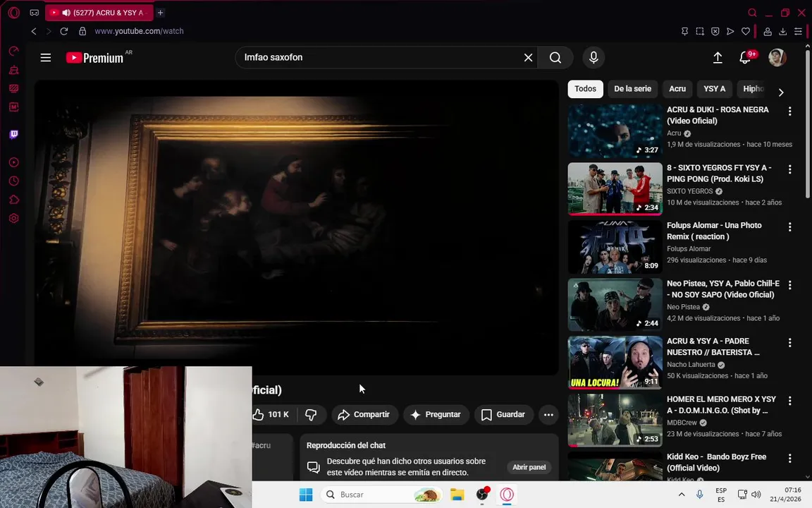Add bookmark with the heart icon

(746, 31)
